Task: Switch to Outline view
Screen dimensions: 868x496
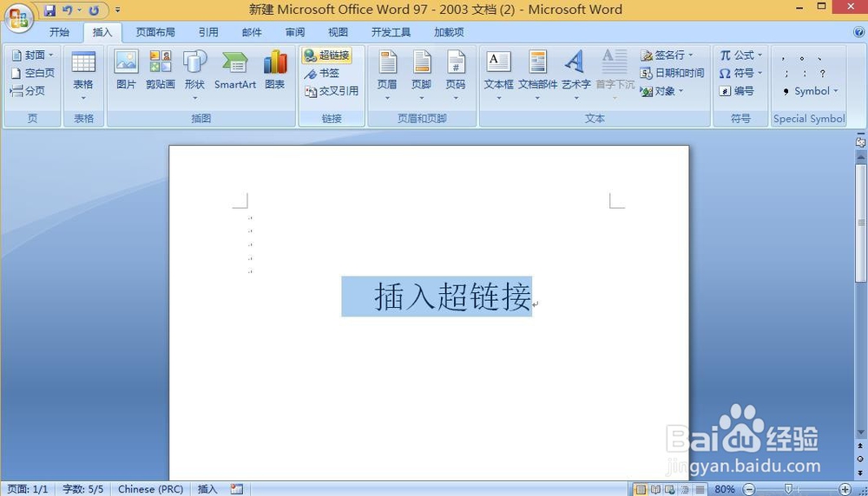Action: 686,489
